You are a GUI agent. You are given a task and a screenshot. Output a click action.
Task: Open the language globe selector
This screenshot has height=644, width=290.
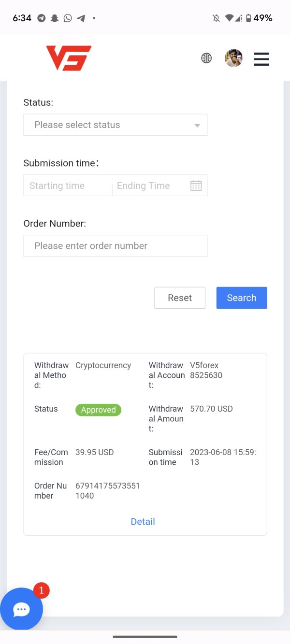[206, 58]
